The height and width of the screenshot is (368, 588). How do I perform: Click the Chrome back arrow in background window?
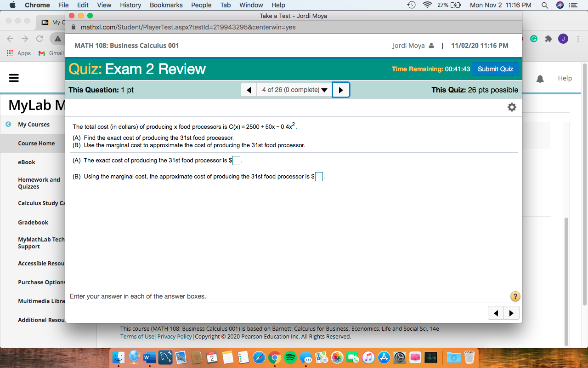click(x=11, y=39)
